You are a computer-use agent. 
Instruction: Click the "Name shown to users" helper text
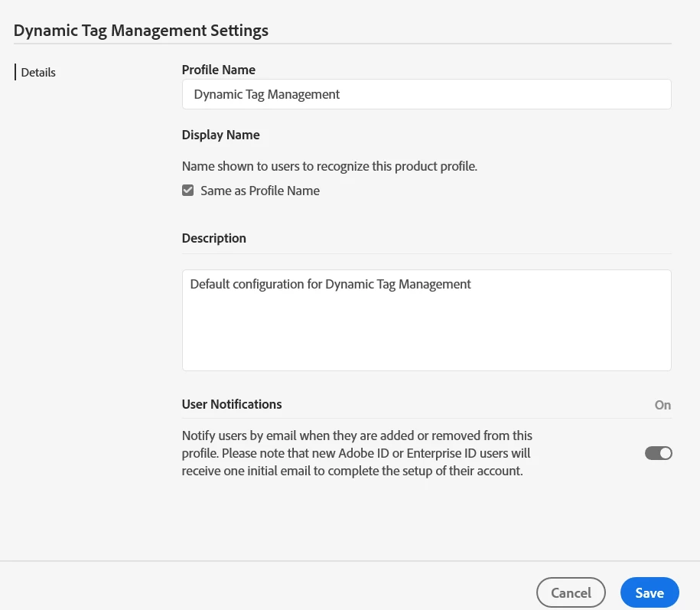(x=329, y=166)
